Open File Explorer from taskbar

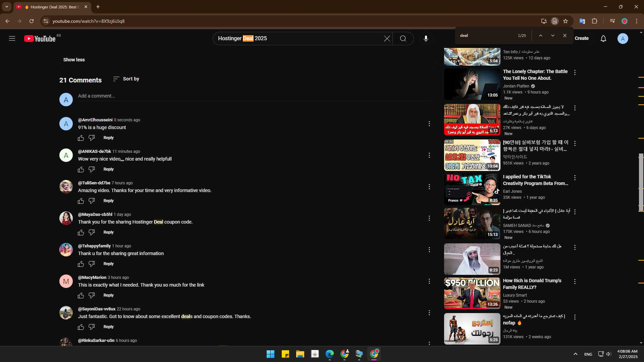tap(300, 354)
